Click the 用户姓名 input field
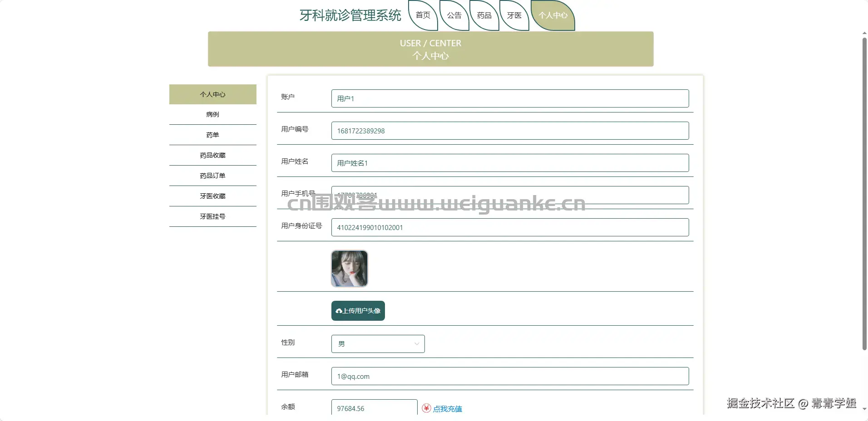 [x=510, y=163]
